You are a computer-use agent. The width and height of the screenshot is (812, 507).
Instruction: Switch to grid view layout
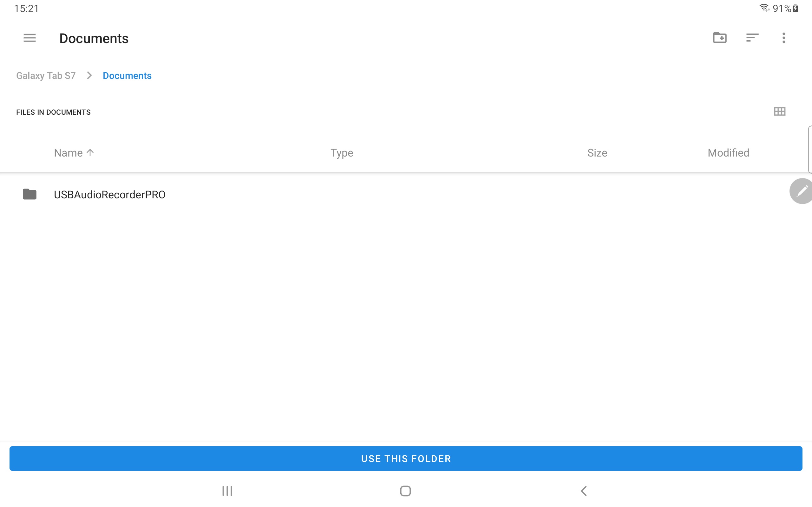click(779, 111)
